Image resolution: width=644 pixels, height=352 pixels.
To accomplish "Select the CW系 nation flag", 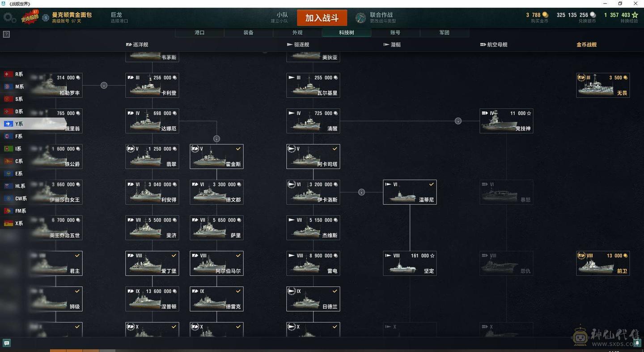I will click(8, 198).
